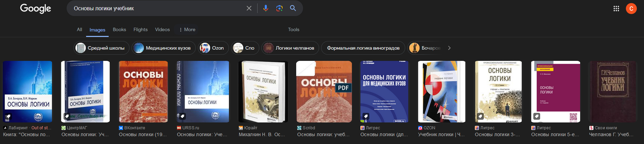Viewport: 644px width, 144px height.
Task: Open the title 'Учебник логики | Ч...'
Action: [441, 135]
